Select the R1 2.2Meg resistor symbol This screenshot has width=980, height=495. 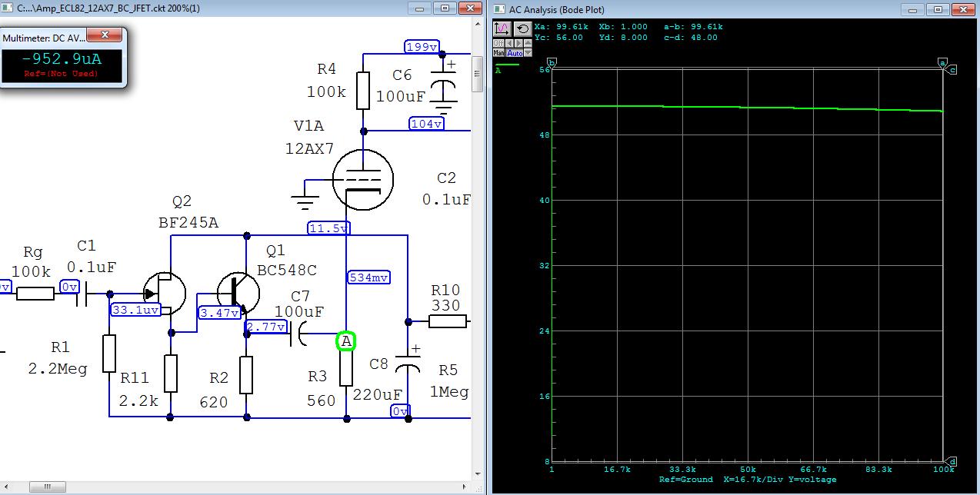coord(109,354)
